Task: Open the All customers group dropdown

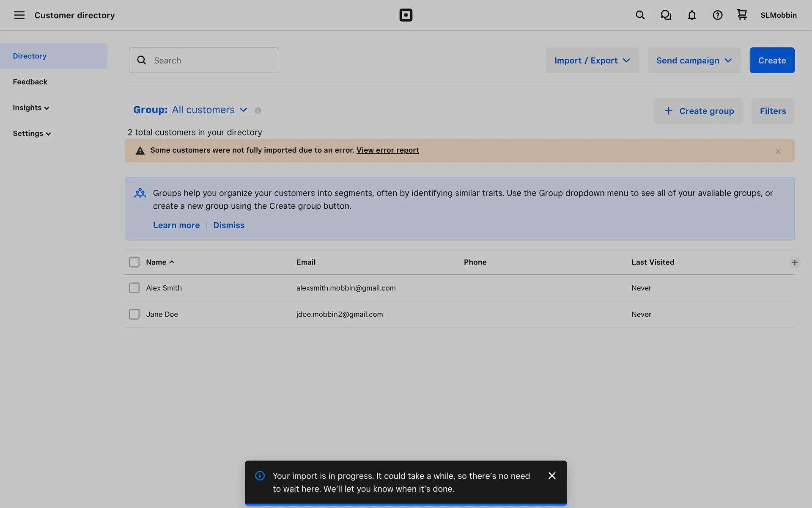Action: point(209,110)
